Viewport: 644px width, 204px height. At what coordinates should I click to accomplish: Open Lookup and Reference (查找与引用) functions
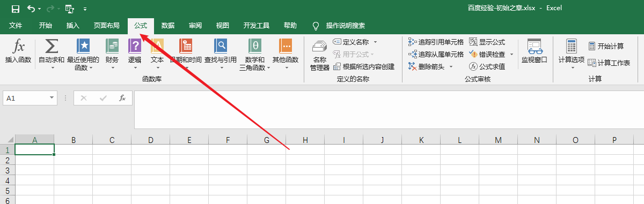pyautogui.click(x=221, y=55)
